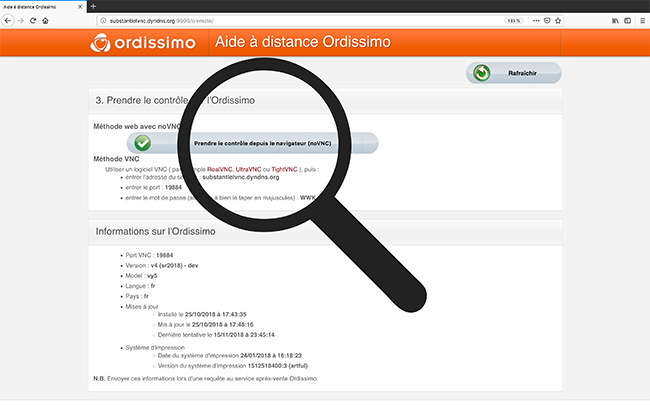Open a new tab with the plus button
The height and width of the screenshot is (406, 650).
point(93,6)
